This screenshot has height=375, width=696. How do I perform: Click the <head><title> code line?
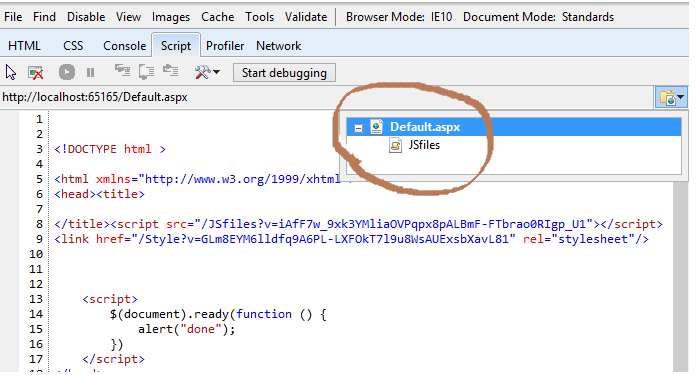[x=99, y=194]
